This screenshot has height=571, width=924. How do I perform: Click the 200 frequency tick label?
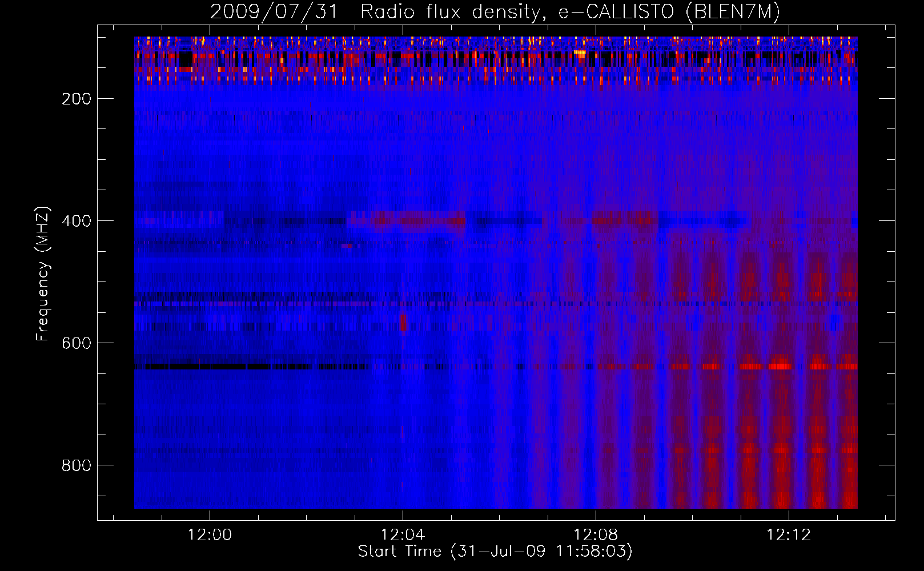pyautogui.click(x=77, y=99)
